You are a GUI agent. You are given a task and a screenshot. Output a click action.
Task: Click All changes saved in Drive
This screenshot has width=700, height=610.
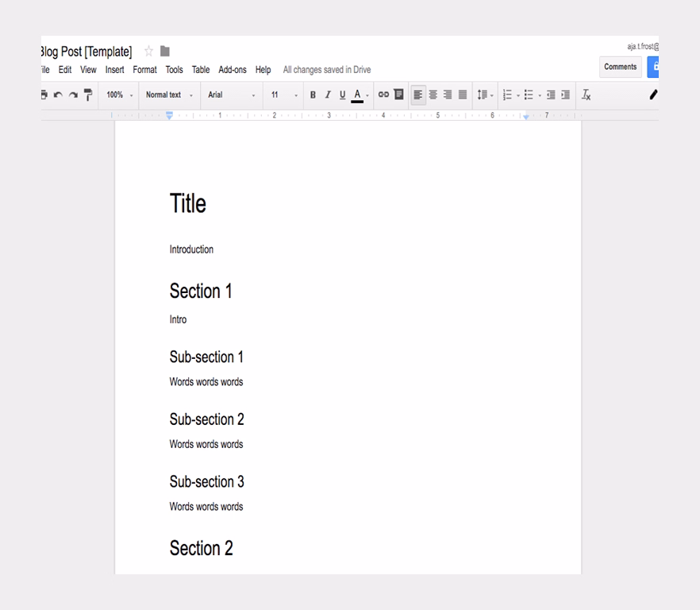(x=327, y=70)
